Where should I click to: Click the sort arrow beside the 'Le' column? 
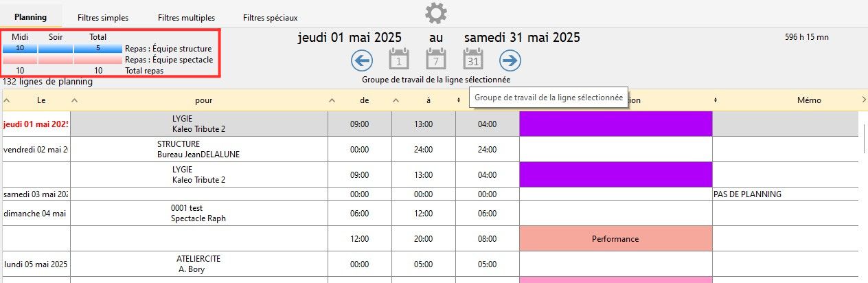tap(7, 100)
